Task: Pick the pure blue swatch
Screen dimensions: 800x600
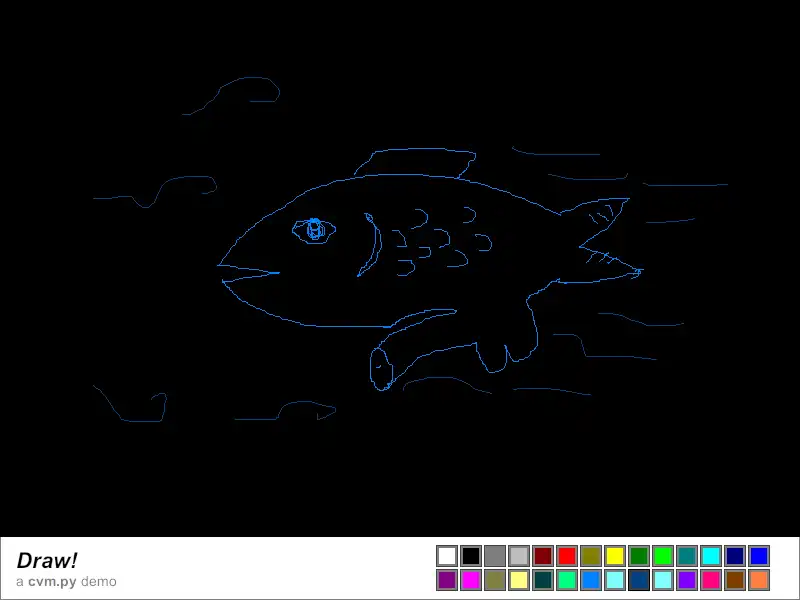Action: 759,556
